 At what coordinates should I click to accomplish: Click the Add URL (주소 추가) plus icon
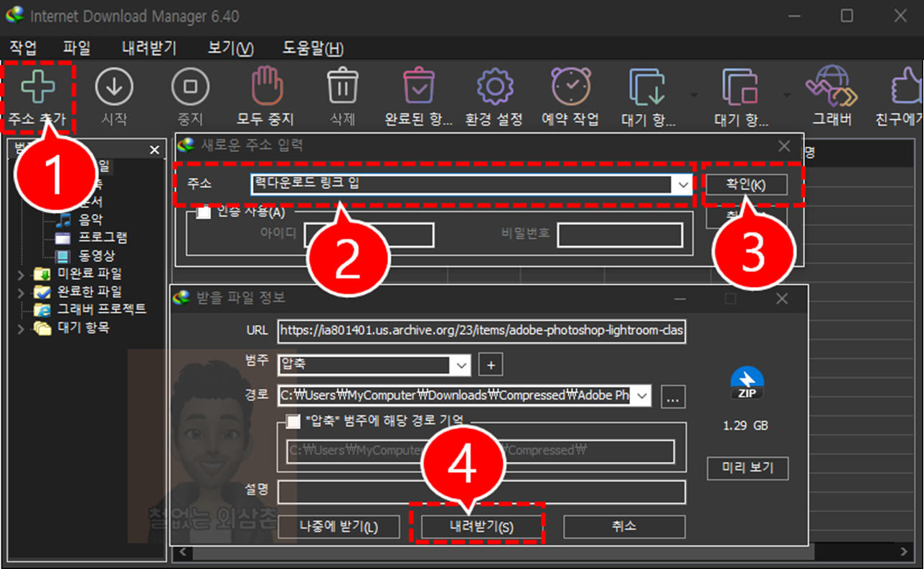[x=38, y=87]
